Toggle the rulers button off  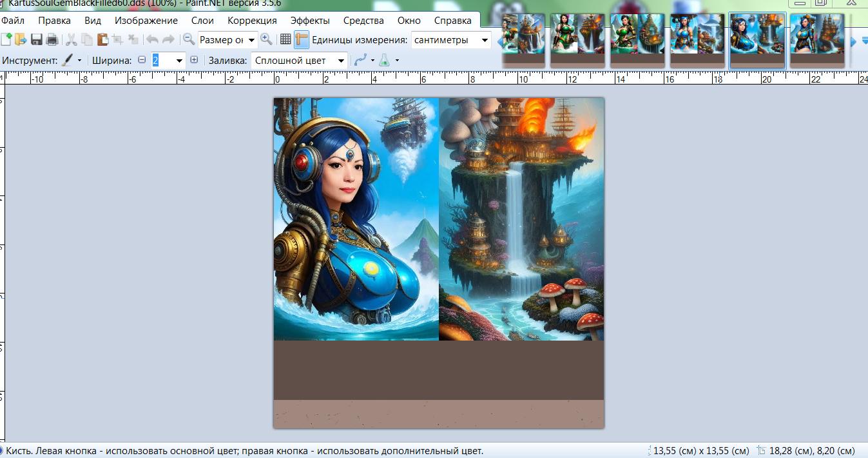click(x=302, y=40)
